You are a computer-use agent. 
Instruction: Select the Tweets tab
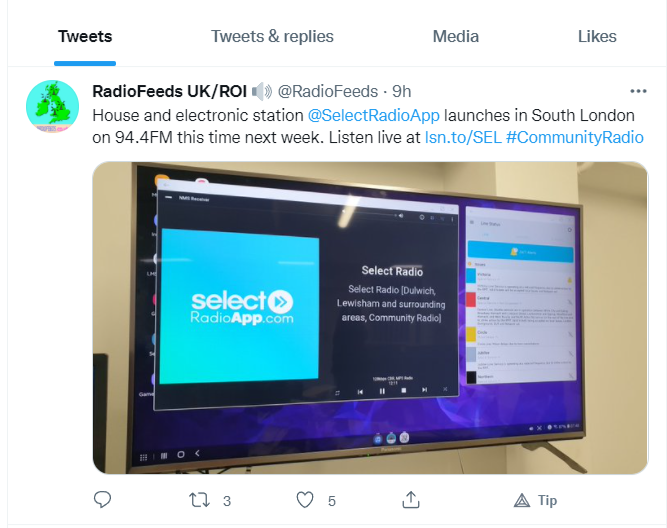point(85,37)
